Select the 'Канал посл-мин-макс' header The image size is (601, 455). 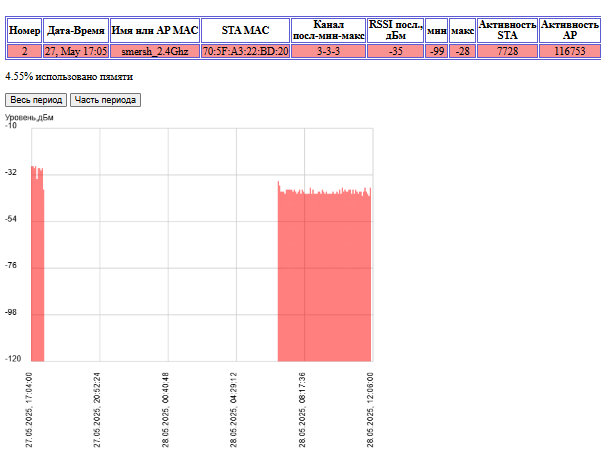click(x=329, y=30)
